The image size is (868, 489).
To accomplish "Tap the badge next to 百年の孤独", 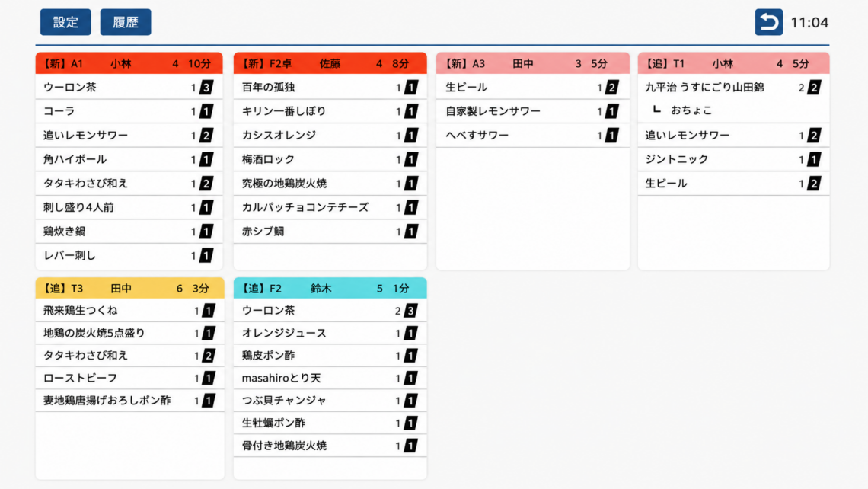I will click(x=410, y=88).
